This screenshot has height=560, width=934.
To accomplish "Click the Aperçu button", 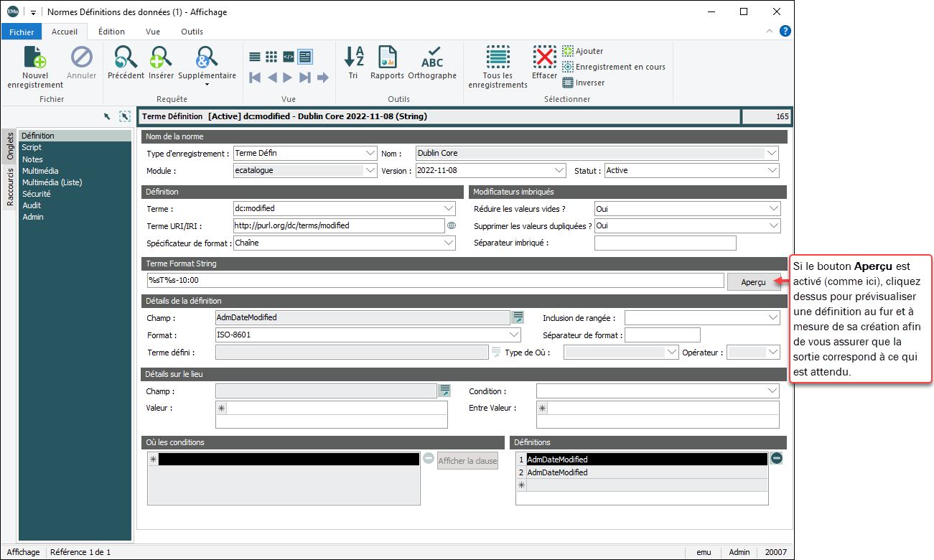I will tap(753, 282).
